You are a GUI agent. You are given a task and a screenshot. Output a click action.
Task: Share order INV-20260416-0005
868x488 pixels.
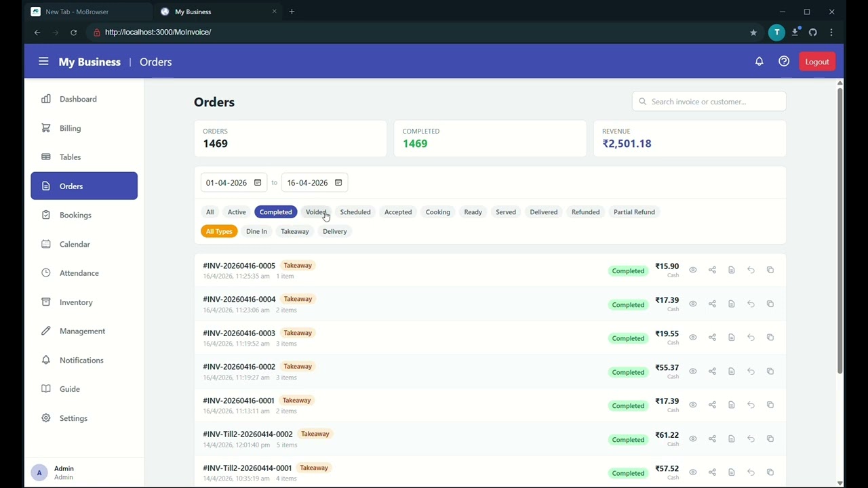pyautogui.click(x=712, y=270)
